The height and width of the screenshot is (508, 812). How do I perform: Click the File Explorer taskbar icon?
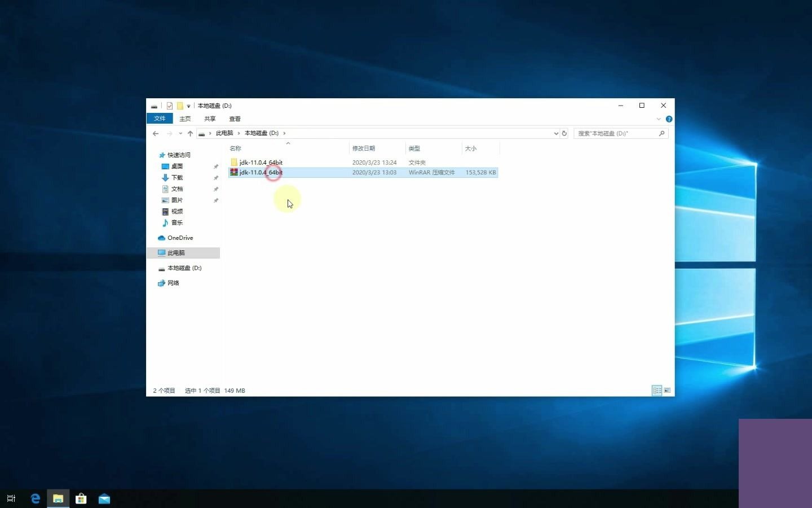click(58, 498)
